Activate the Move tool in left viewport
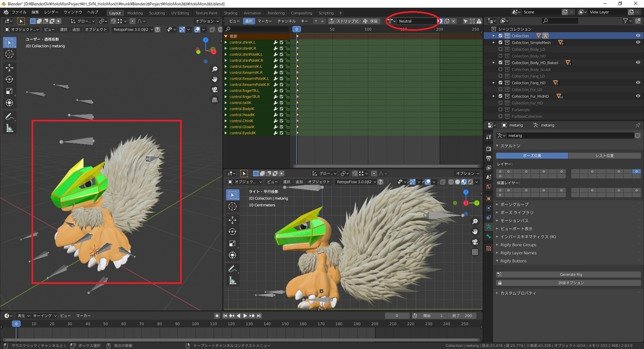 pyautogui.click(x=10, y=68)
